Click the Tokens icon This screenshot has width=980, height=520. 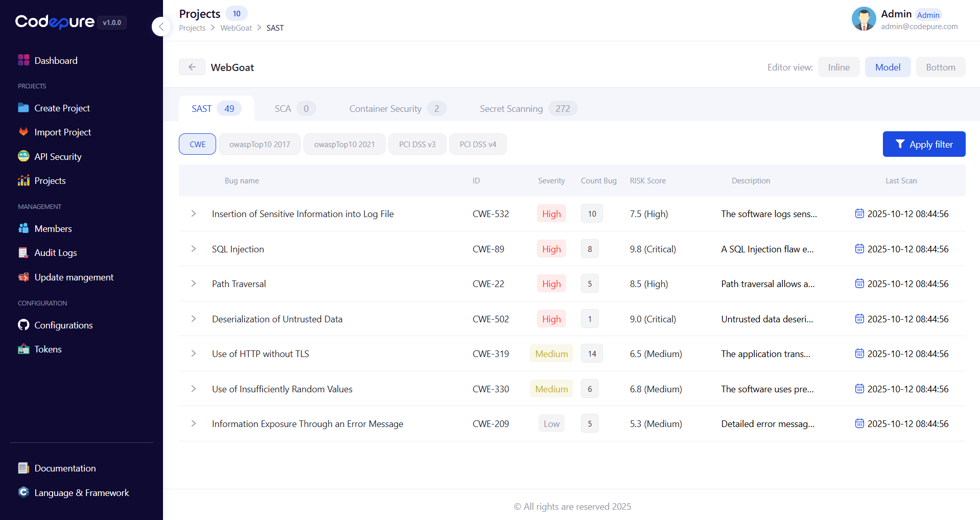[24, 349]
